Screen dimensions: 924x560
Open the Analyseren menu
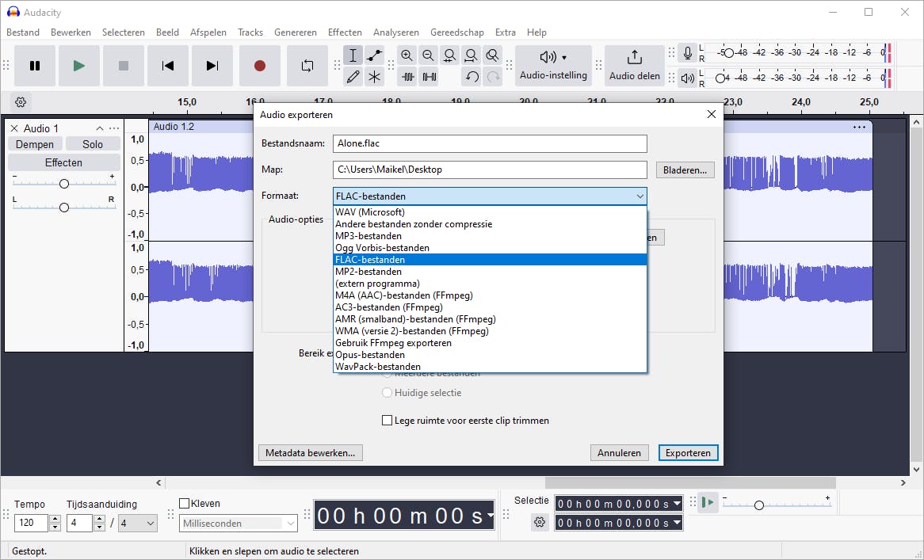point(396,32)
